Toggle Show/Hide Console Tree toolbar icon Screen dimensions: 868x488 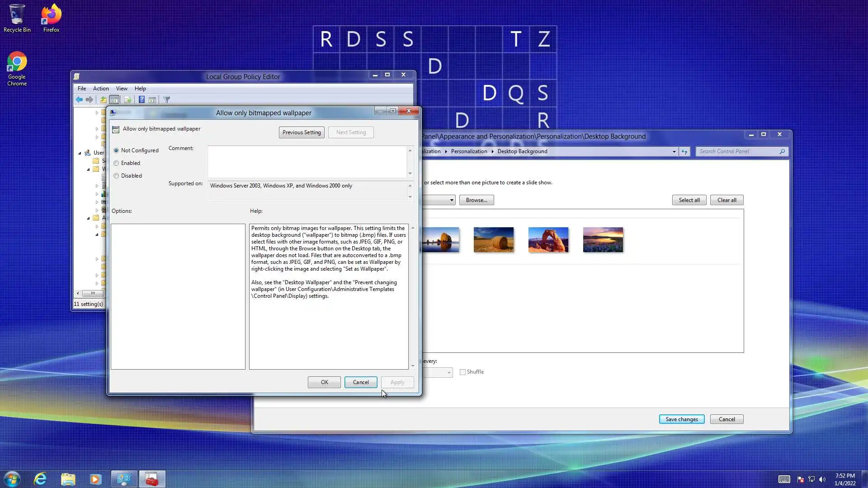(114, 100)
